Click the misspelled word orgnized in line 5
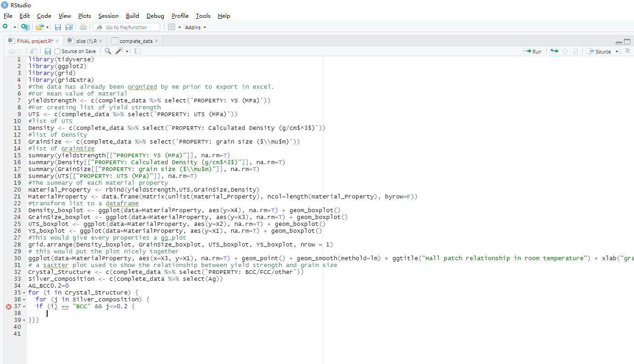 [142, 86]
